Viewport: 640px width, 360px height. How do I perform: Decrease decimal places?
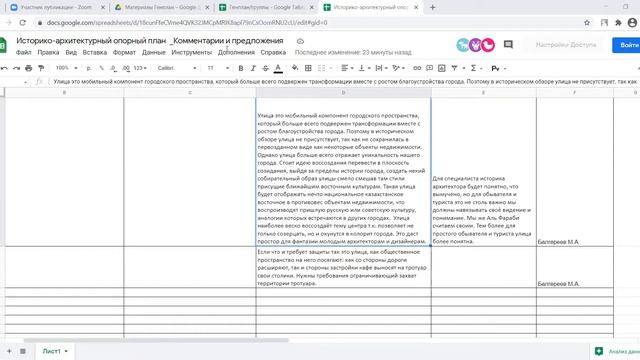tap(113, 68)
